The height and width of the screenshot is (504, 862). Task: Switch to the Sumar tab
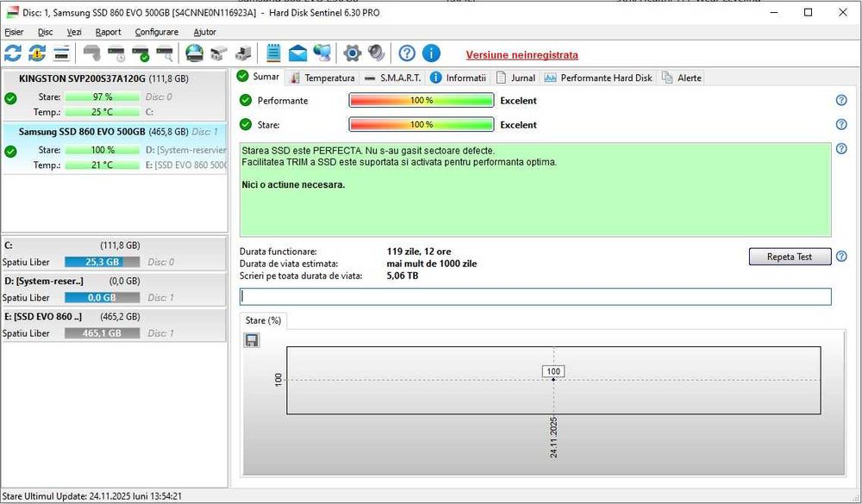[259, 77]
